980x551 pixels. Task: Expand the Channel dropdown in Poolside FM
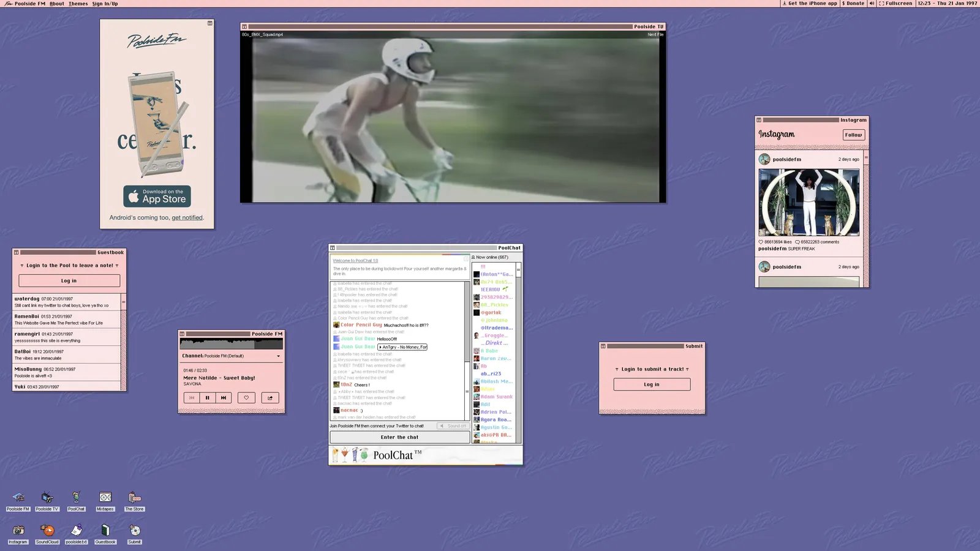point(232,356)
